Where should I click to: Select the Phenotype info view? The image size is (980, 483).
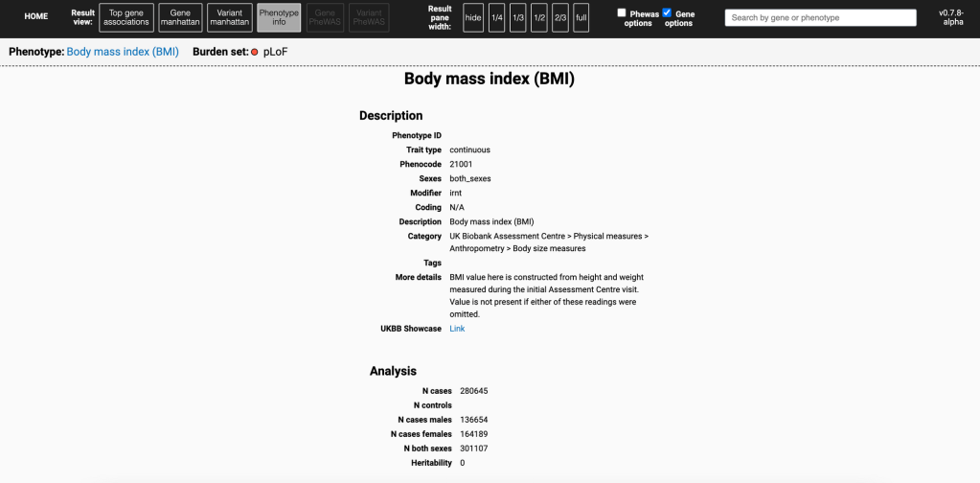point(279,17)
